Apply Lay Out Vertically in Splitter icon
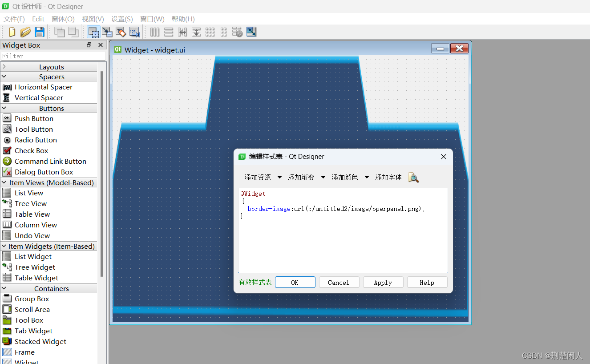Screen dimensions: 590x364 point(196,32)
